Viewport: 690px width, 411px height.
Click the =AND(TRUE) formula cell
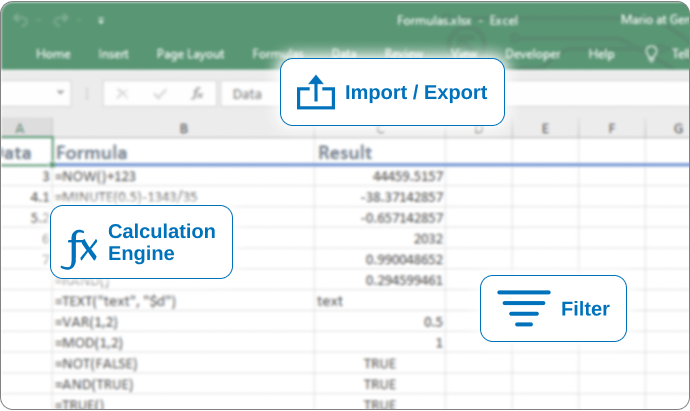(x=184, y=384)
